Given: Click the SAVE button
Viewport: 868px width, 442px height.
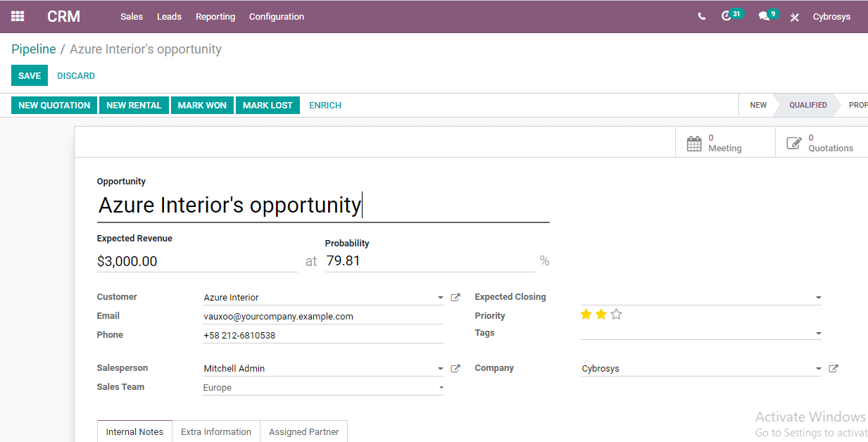Looking at the screenshot, I should (30, 75).
